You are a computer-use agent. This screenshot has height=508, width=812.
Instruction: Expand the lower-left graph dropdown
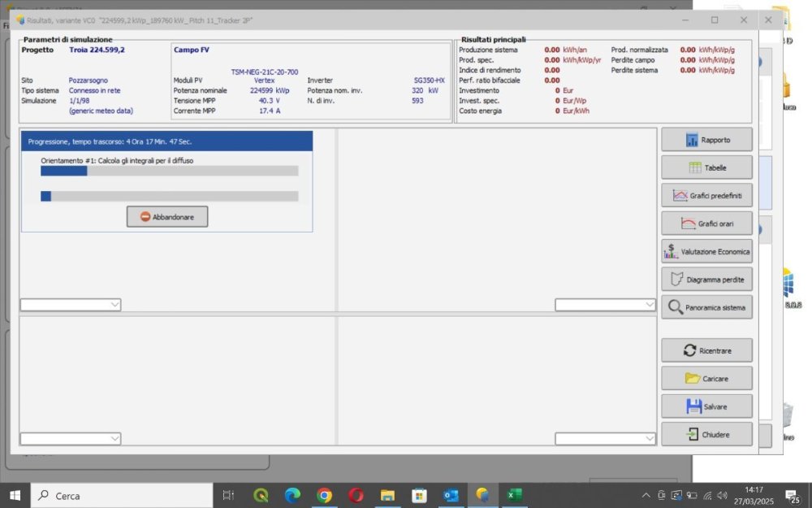click(x=114, y=439)
